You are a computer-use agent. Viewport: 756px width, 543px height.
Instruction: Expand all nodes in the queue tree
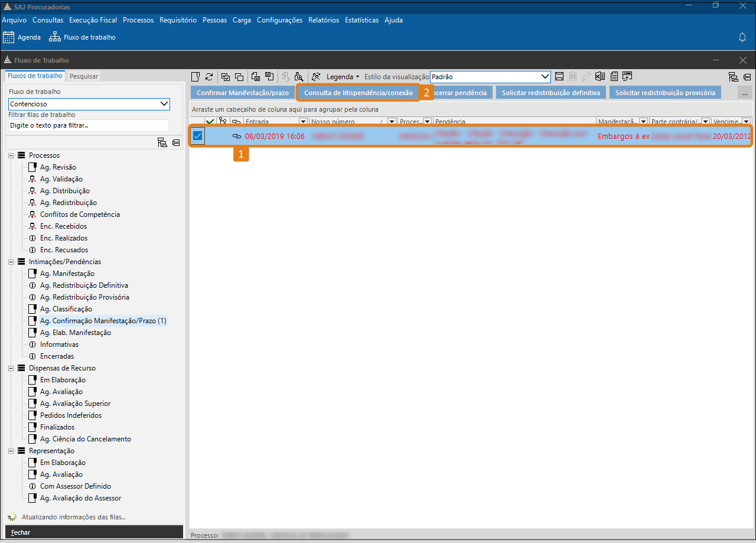[162, 142]
